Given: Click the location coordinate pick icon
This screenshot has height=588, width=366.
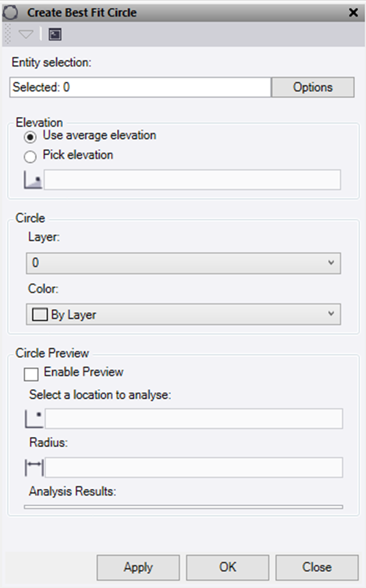Looking at the screenshot, I should [34, 419].
